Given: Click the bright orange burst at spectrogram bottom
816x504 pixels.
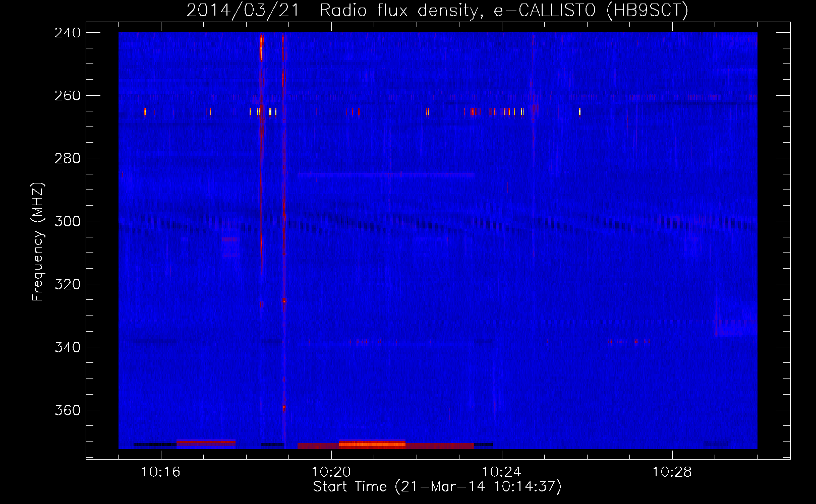Looking at the screenshot, I should [x=372, y=444].
